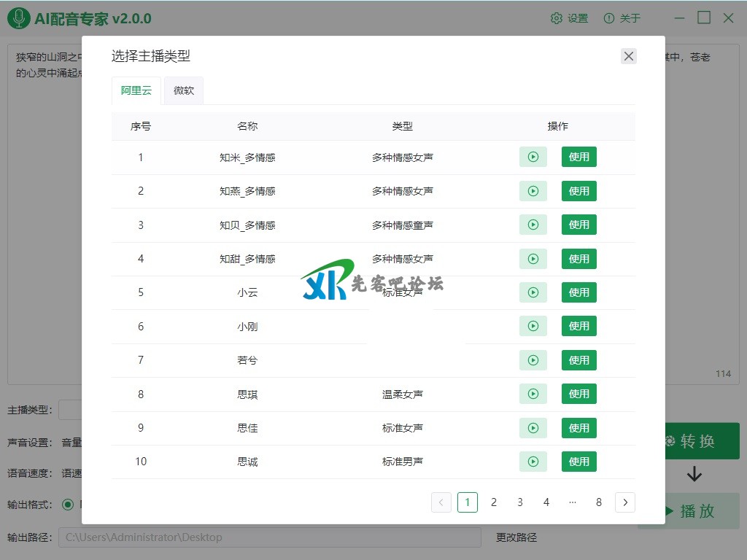This screenshot has width=747, height=560.
Task: Play the 思琪 voice sample
Action: tap(533, 394)
